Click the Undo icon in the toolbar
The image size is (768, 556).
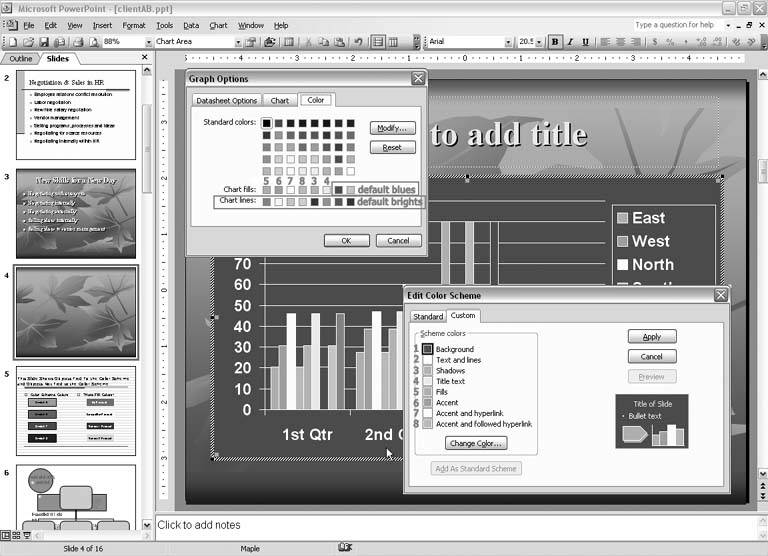click(358, 42)
